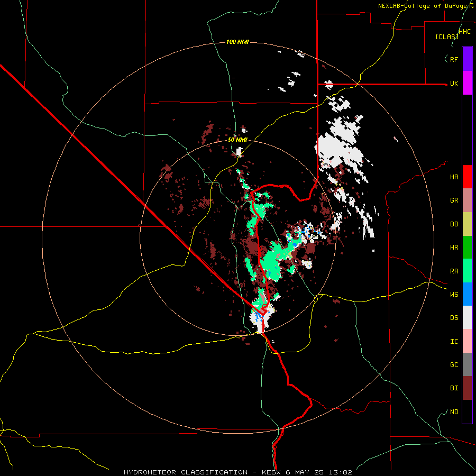The width and height of the screenshot is (476, 476).
Task: Click the RA legend label
Action: coord(454,271)
